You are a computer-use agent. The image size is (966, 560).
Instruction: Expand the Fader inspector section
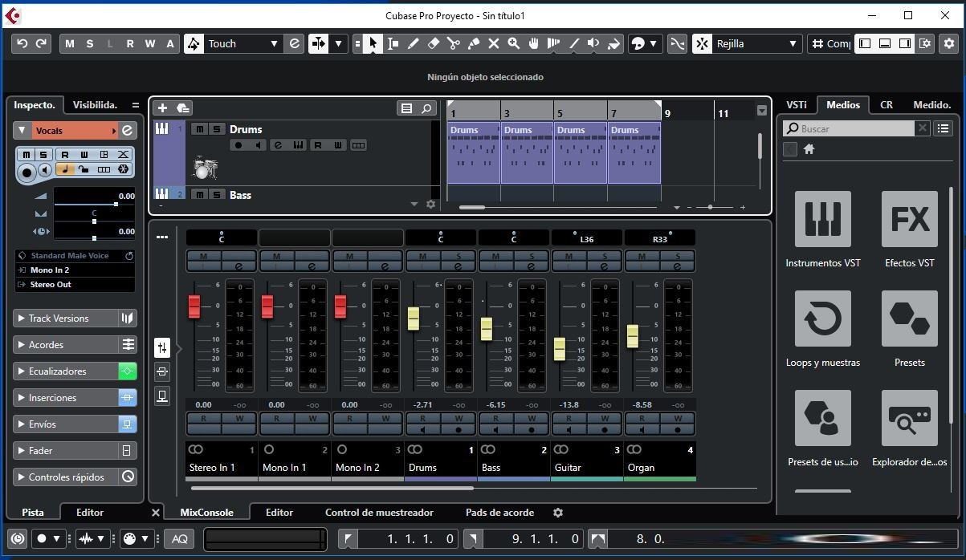coord(66,451)
